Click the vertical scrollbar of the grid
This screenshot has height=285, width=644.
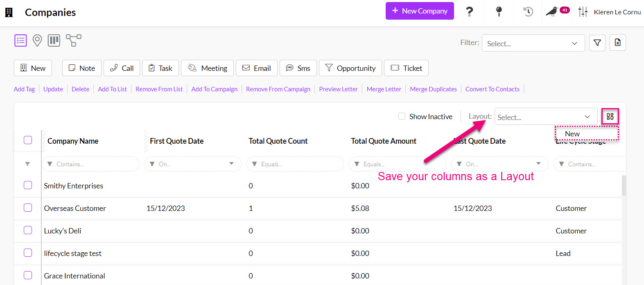pyautogui.click(x=624, y=186)
